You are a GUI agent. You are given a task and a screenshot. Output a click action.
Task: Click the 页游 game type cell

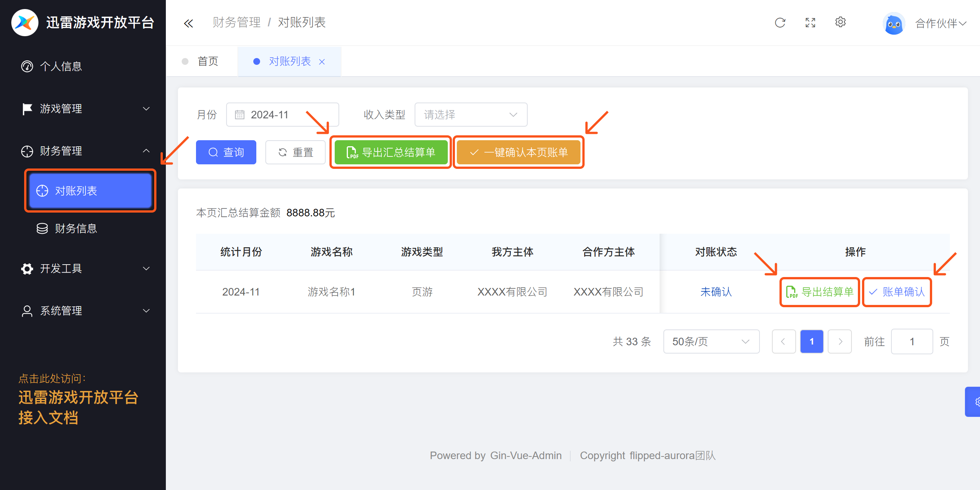(422, 292)
